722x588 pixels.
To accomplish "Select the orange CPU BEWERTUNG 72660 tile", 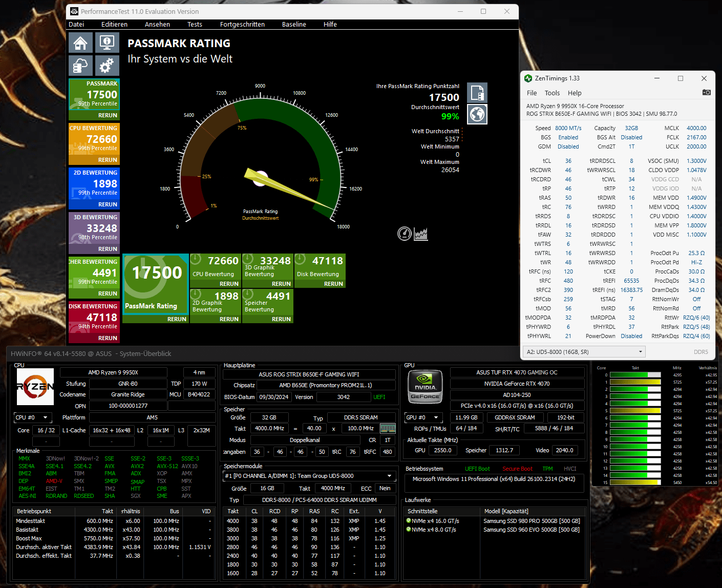I will pos(94,138).
